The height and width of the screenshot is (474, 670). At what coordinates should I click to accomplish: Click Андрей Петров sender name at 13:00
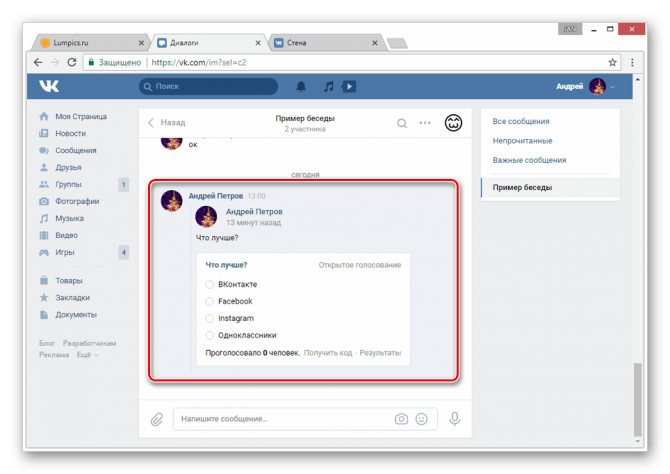[216, 196]
